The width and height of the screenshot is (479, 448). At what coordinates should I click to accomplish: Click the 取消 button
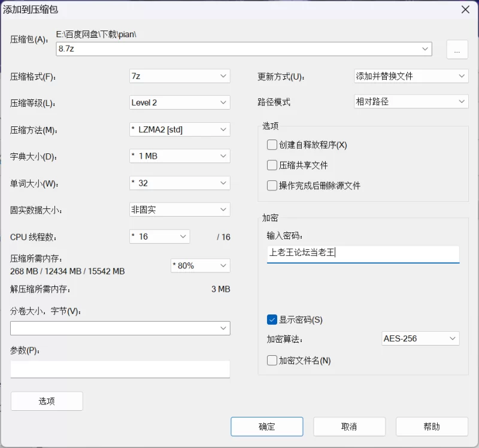tap(349, 426)
